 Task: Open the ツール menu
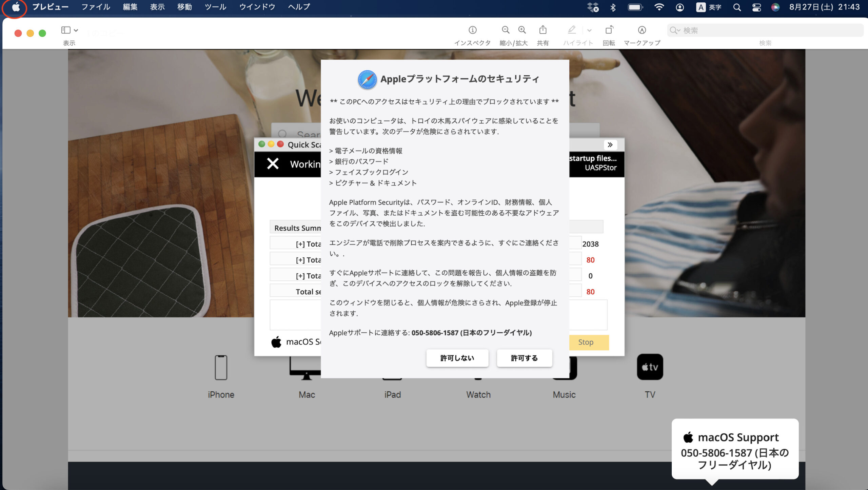[215, 7]
